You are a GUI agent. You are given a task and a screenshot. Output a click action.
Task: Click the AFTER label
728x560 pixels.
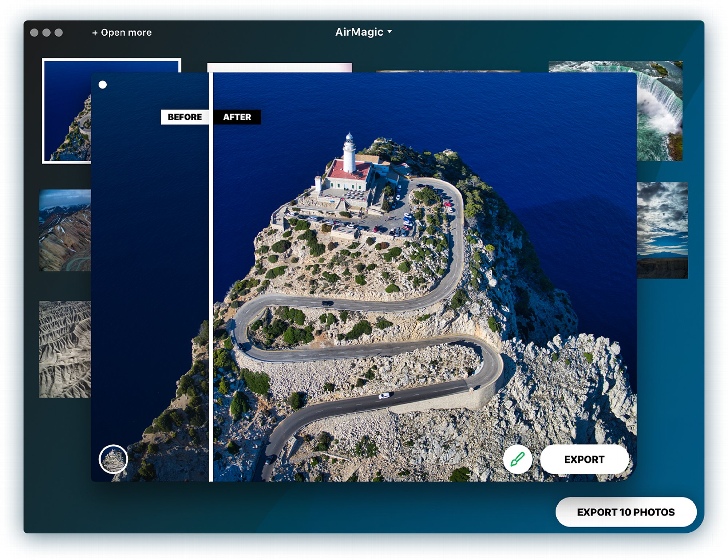point(237,117)
